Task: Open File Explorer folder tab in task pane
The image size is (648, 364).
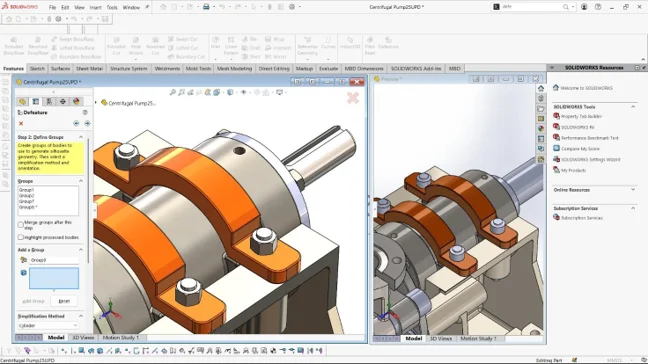Action: [541, 109]
